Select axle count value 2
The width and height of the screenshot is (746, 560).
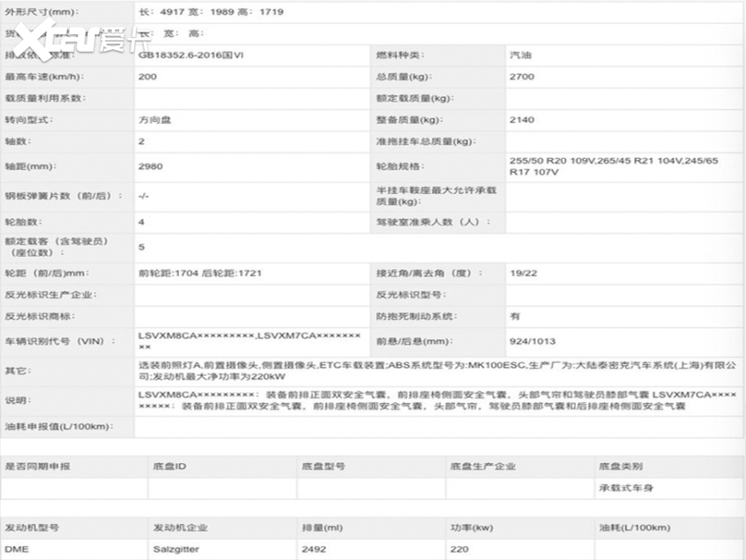141,141
